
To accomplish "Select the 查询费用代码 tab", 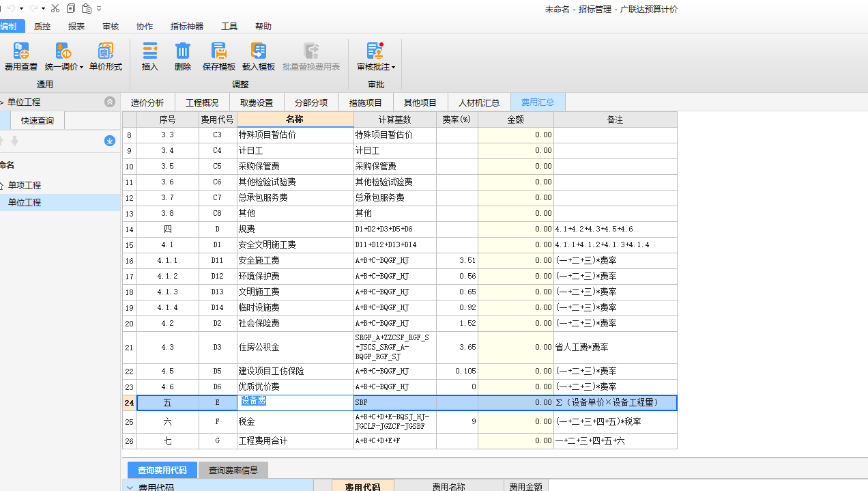I will pos(162,470).
